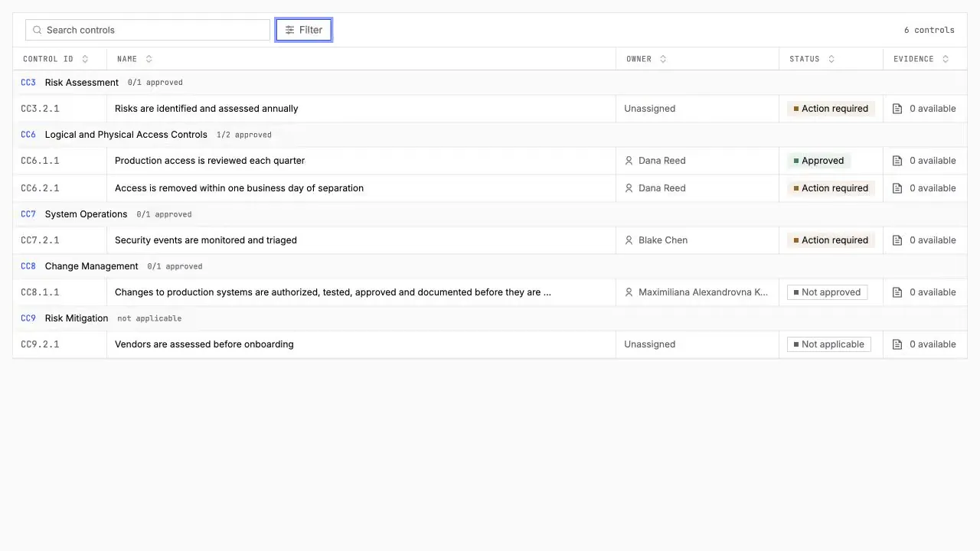Collapse the CC6 Logical and Physical Access Controls group
The height and width of the screenshot is (551, 980).
click(490, 135)
